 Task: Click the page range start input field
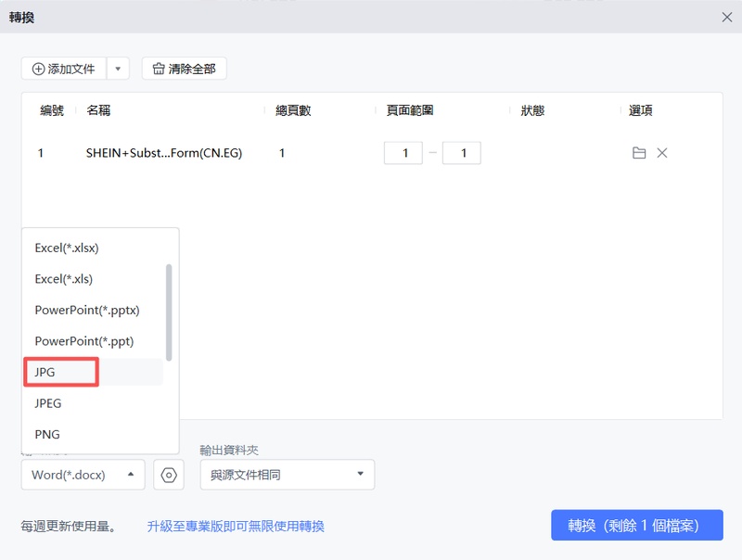[x=403, y=152]
